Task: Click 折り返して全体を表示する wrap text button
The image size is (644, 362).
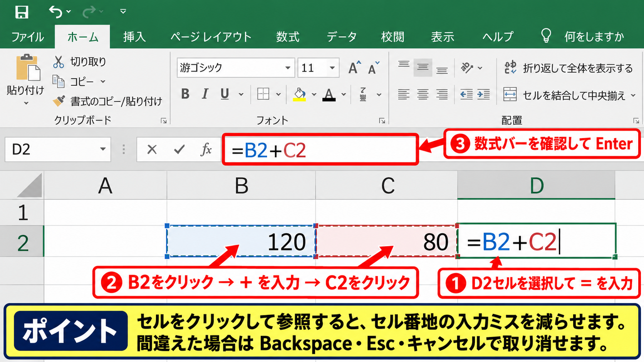Action: click(569, 68)
